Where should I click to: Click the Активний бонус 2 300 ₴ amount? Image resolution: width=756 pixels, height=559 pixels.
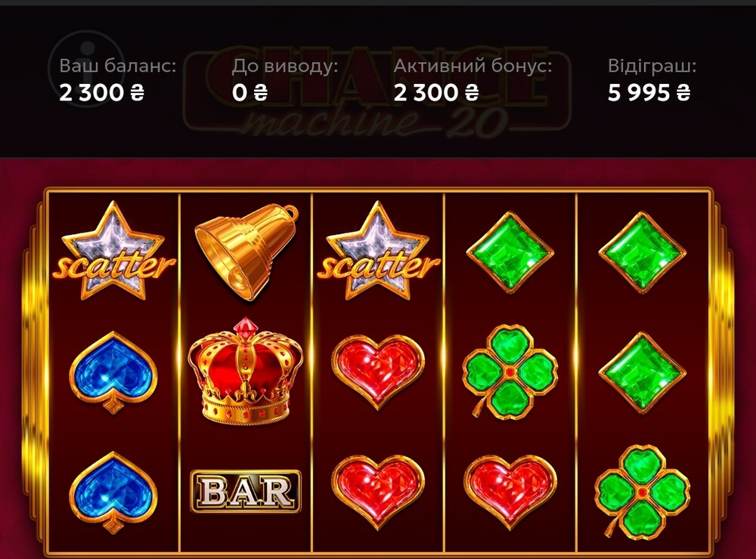(436, 92)
